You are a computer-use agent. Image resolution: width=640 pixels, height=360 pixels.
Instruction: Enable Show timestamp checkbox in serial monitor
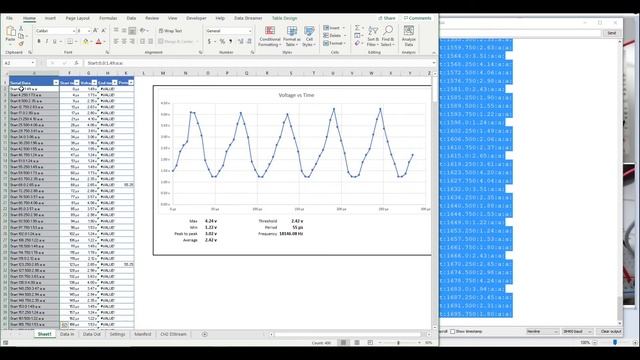click(x=452, y=331)
